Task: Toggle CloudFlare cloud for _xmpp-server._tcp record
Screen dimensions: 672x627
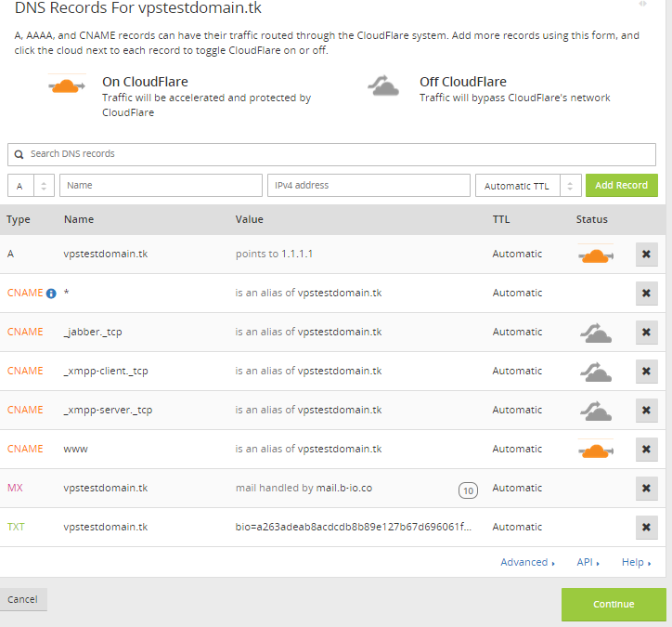Action: [596, 411]
